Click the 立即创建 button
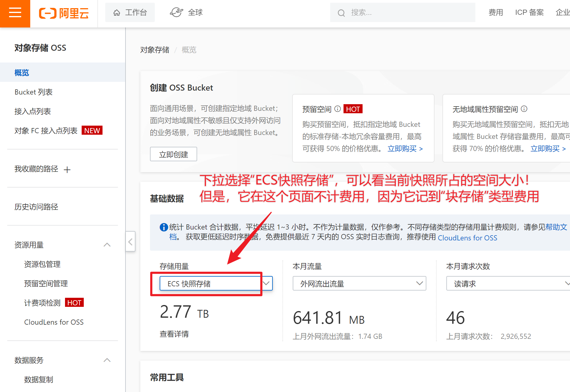Viewport: 570px width, 392px height. pyautogui.click(x=174, y=154)
